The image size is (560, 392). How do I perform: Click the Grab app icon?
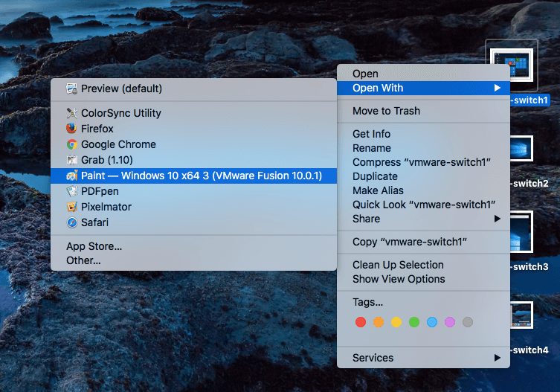click(x=72, y=160)
